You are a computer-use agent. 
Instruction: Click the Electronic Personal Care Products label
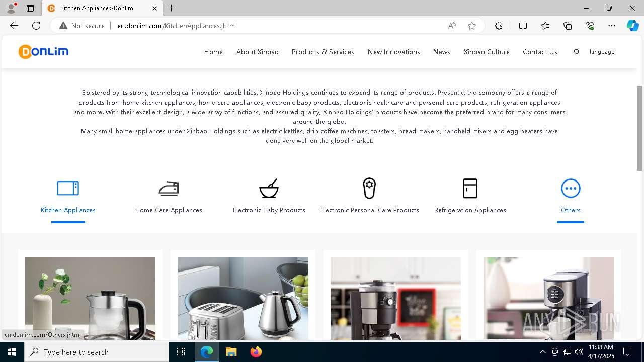click(x=370, y=210)
